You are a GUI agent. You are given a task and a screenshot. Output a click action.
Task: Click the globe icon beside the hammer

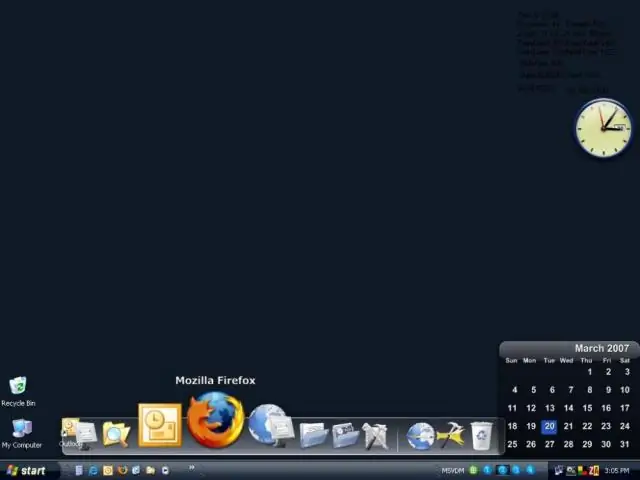click(421, 436)
